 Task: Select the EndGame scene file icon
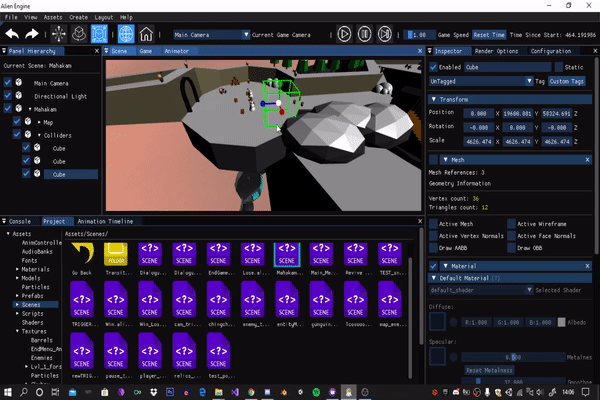(218, 254)
